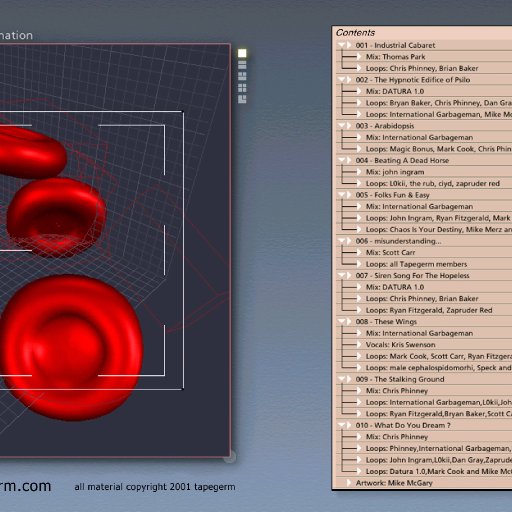Click the round handle at viewer corner

pyautogui.click(x=230, y=457)
